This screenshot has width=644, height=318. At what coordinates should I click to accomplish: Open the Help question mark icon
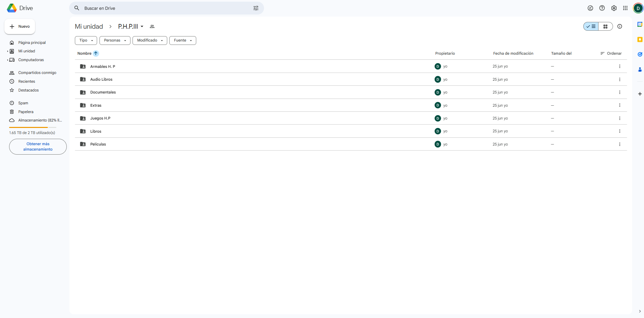click(x=602, y=8)
